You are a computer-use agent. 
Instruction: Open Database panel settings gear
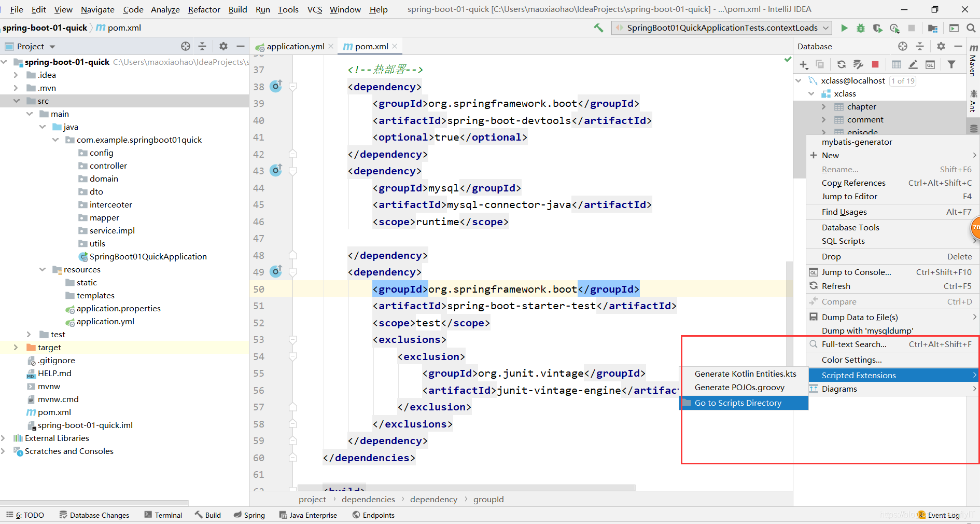(x=941, y=46)
